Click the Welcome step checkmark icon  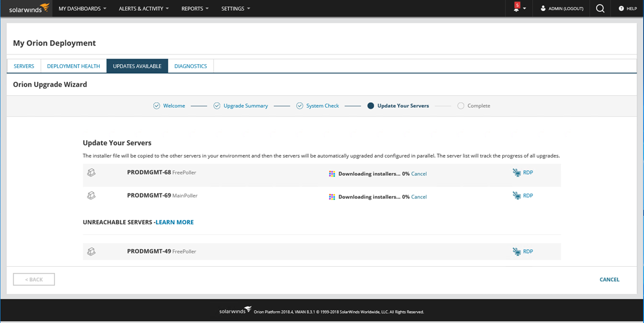pyautogui.click(x=156, y=106)
